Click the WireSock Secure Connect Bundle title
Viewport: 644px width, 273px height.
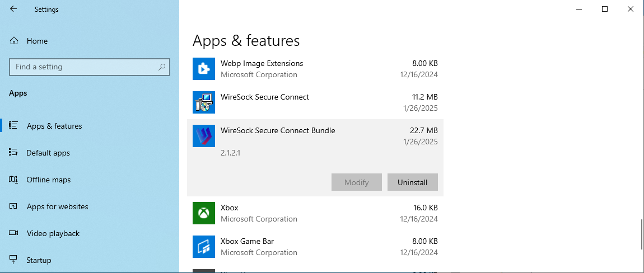pyautogui.click(x=278, y=130)
